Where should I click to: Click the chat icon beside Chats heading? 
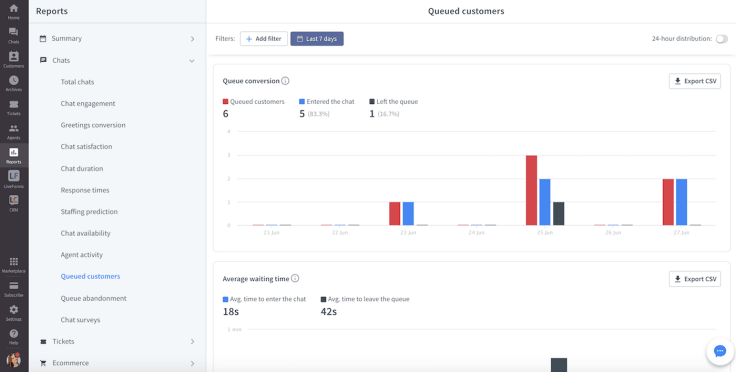(43, 60)
